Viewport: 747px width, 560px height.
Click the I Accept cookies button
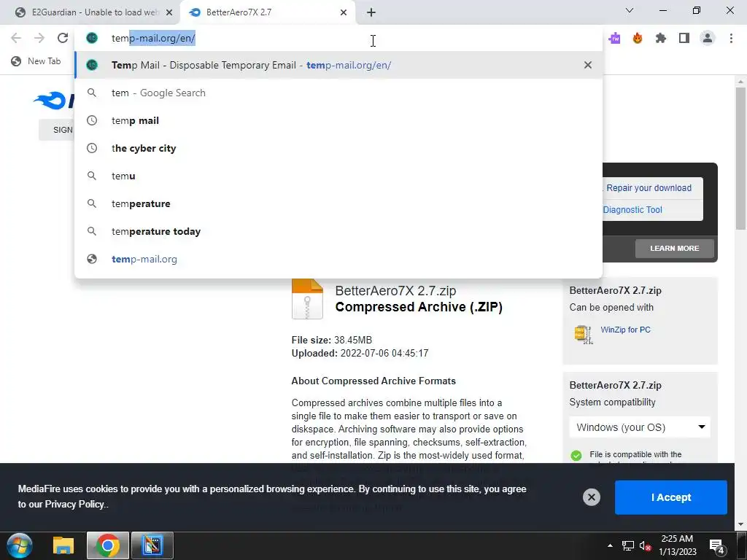tap(671, 497)
